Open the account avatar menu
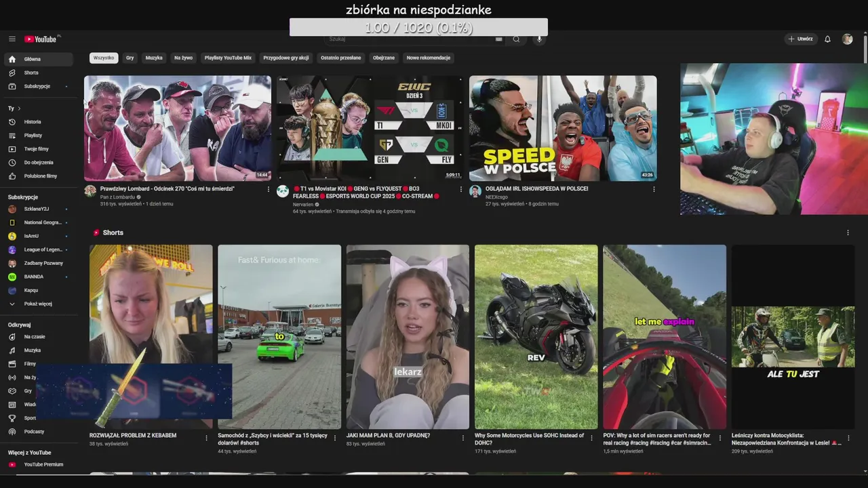This screenshot has height=488, width=868. (847, 39)
